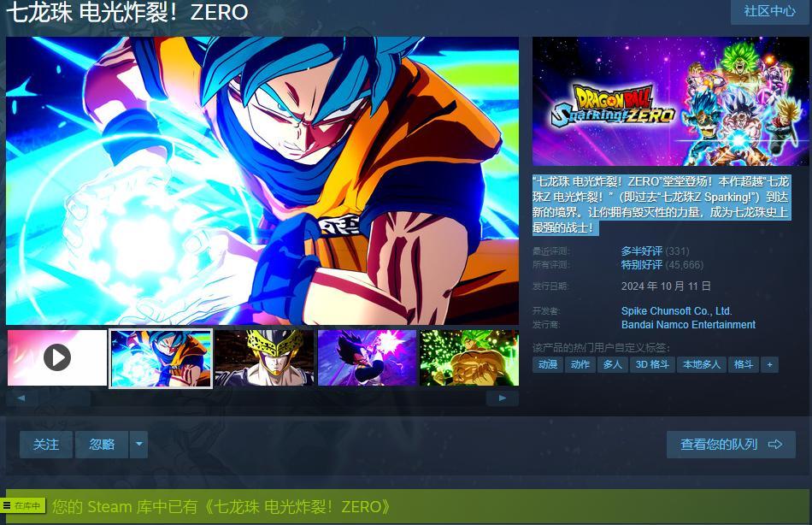812x525 pixels.
Task: Select the Goku blue screenshot thumbnail
Action: coord(161,357)
